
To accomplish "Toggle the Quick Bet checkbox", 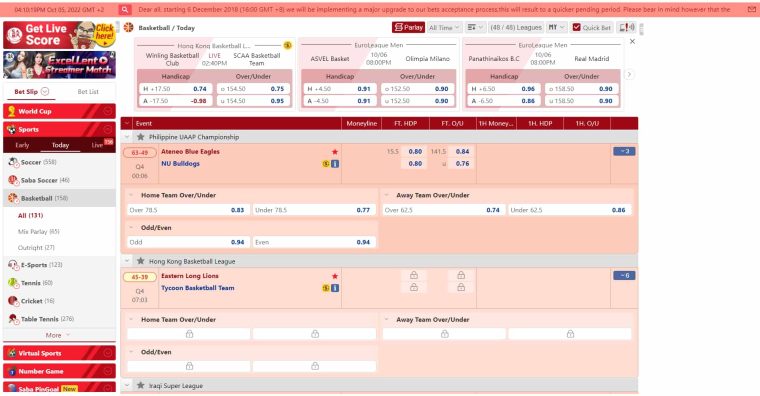I will point(576,28).
